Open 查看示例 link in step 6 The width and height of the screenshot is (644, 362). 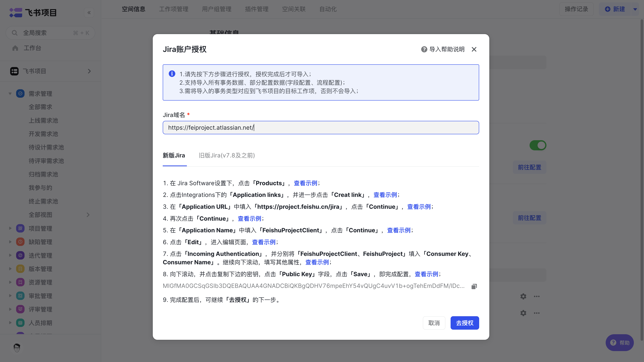pyautogui.click(x=264, y=242)
